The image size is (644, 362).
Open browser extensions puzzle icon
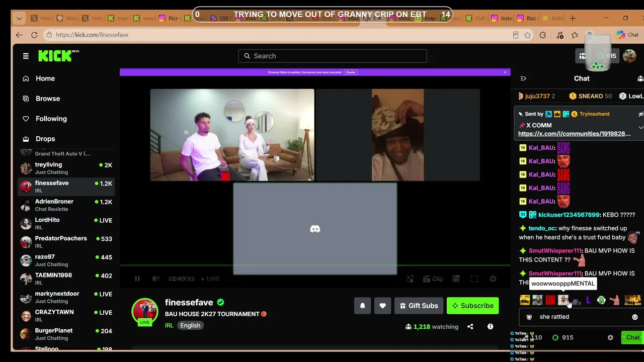point(542,35)
